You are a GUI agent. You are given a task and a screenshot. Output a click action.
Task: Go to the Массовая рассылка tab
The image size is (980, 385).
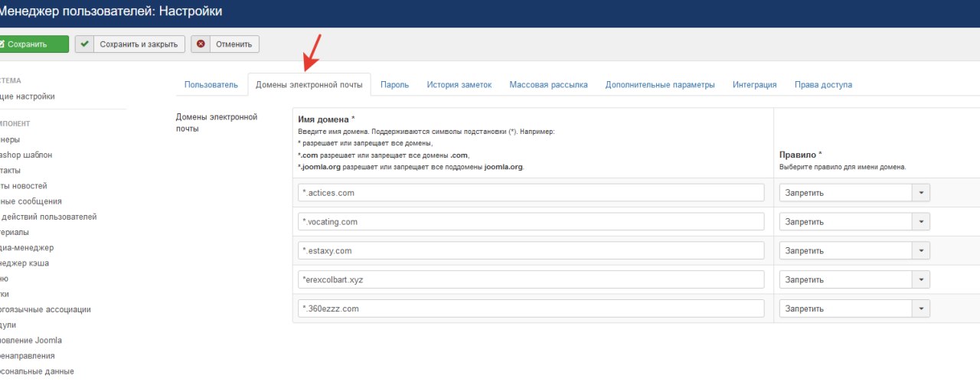[549, 85]
